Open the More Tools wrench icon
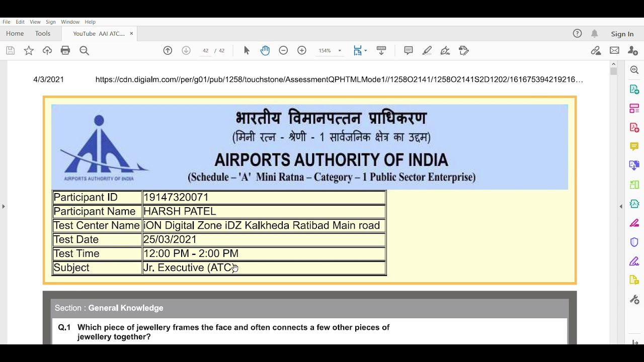The height and width of the screenshot is (362, 644). click(634, 300)
